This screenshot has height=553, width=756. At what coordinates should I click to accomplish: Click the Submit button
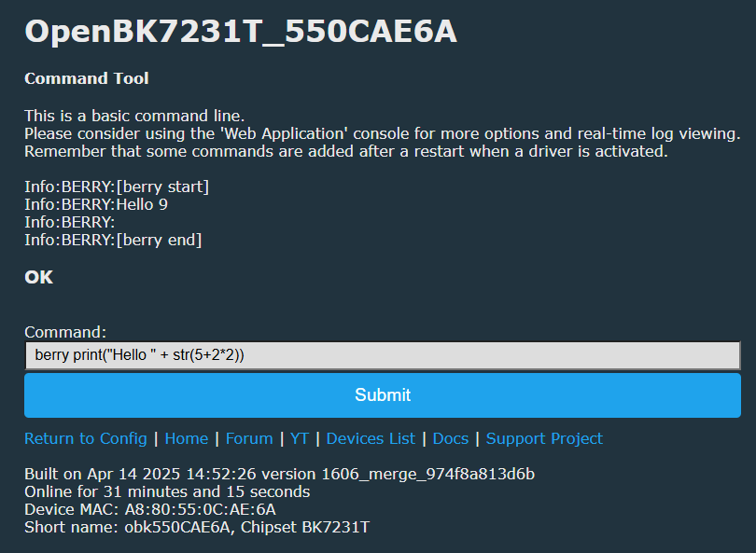[383, 395]
